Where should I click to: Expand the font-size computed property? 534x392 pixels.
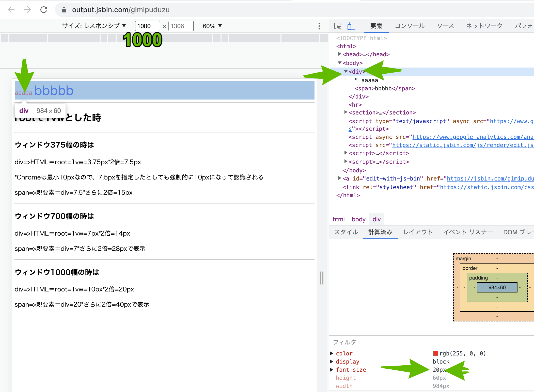click(x=332, y=370)
